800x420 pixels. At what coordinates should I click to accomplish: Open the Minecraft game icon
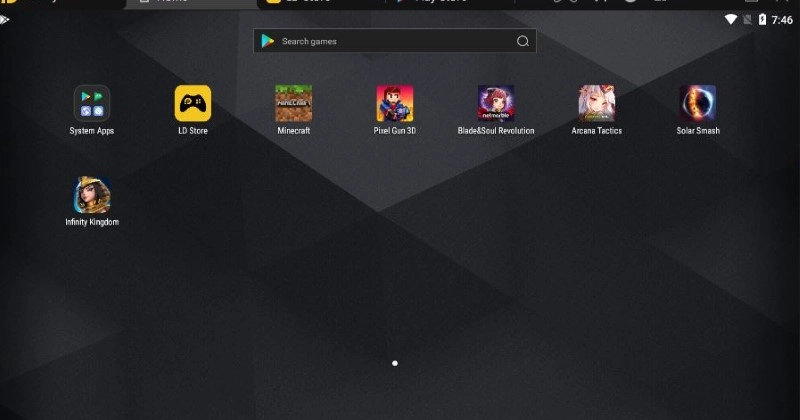(293, 103)
